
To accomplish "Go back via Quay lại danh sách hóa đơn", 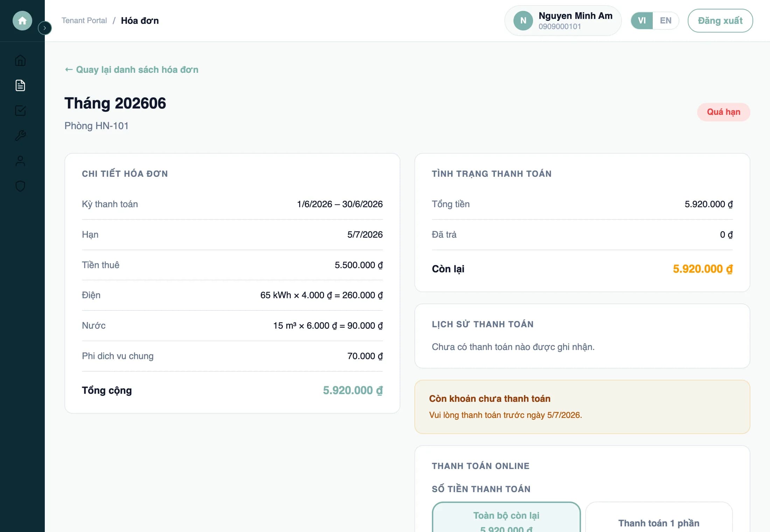I will (132, 70).
